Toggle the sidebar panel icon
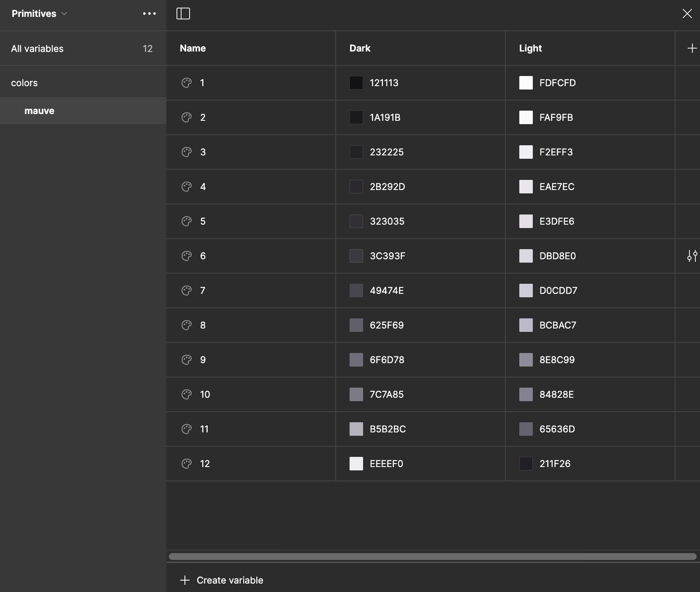Viewport: 700px width, 592px height. [x=183, y=14]
